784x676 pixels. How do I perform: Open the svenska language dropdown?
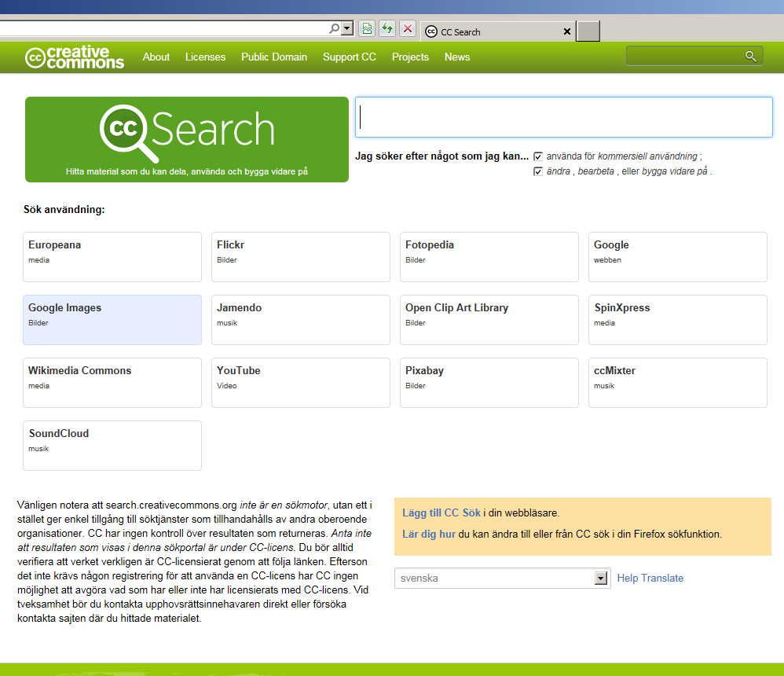pyautogui.click(x=502, y=578)
